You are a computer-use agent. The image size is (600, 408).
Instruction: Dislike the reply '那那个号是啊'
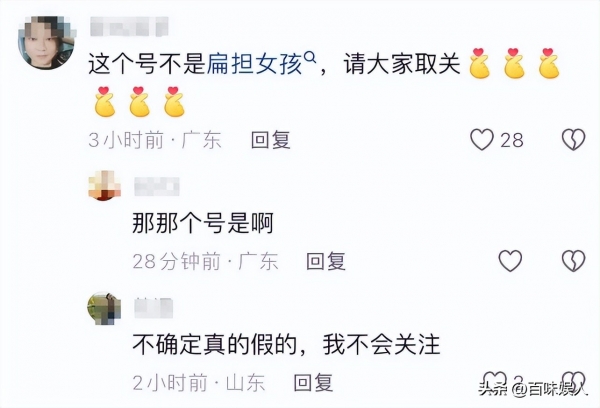point(573,261)
